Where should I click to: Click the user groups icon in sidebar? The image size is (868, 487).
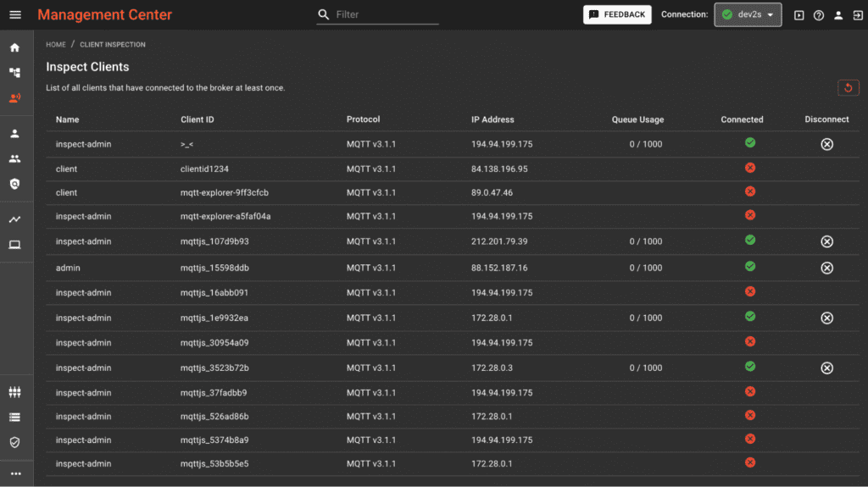coord(14,158)
